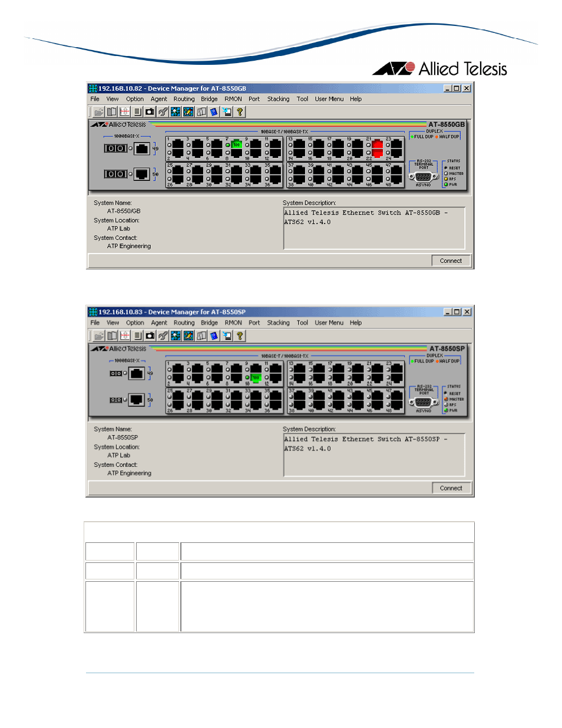Open the Agent menu in the AT-8550GB window
562x728 pixels.
(159, 99)
